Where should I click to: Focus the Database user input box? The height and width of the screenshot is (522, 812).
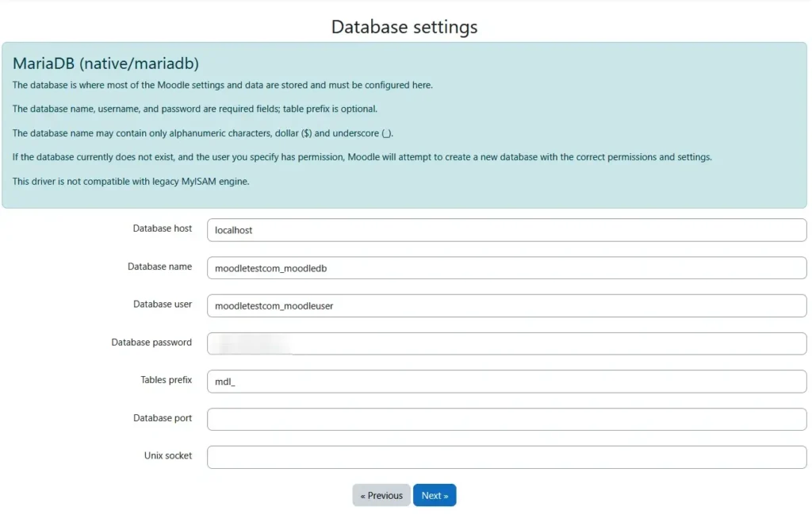click(505, 305)
